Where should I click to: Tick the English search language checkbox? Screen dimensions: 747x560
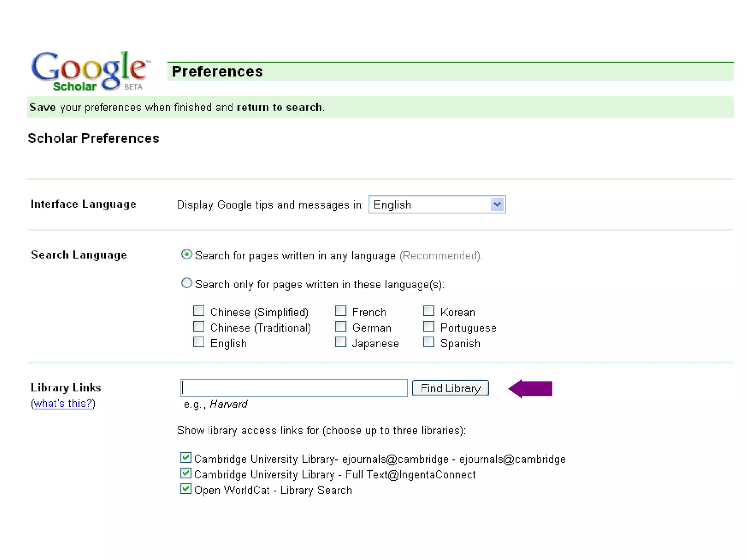click(x=199, y=342)
